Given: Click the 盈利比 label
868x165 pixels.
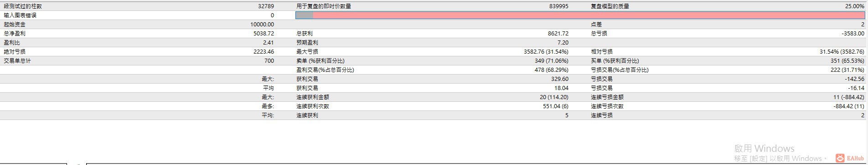Looking at the screenshot, I should pyautogui.click(x=12, y=43).
